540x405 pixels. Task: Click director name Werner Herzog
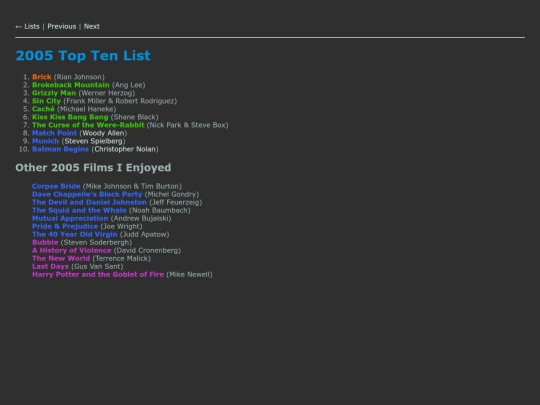coord(107,93)
